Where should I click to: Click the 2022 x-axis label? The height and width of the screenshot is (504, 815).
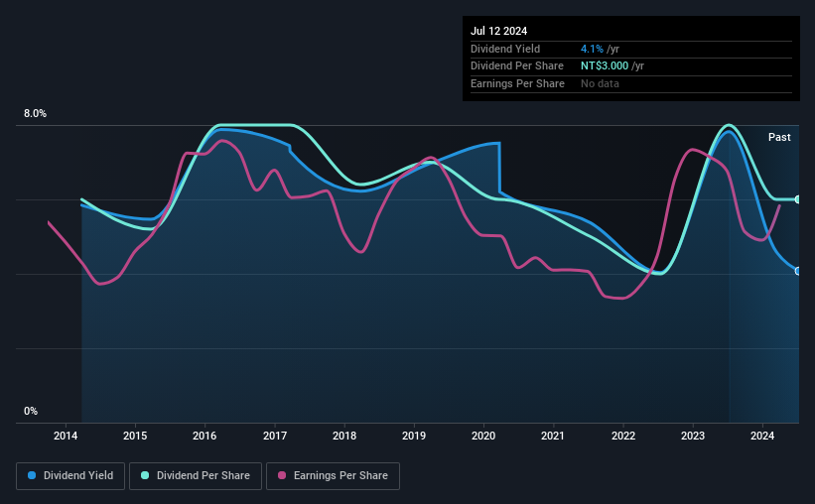pyautogui.click(x=623, y=436)
